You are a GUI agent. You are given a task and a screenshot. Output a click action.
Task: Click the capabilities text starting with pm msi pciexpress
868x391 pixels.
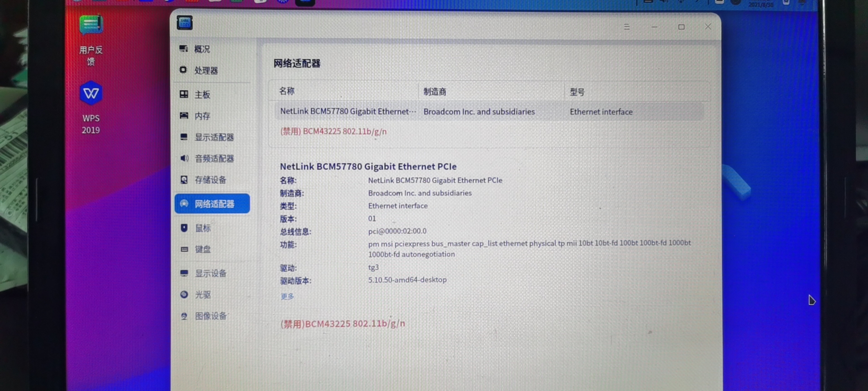tap(529, 248)
